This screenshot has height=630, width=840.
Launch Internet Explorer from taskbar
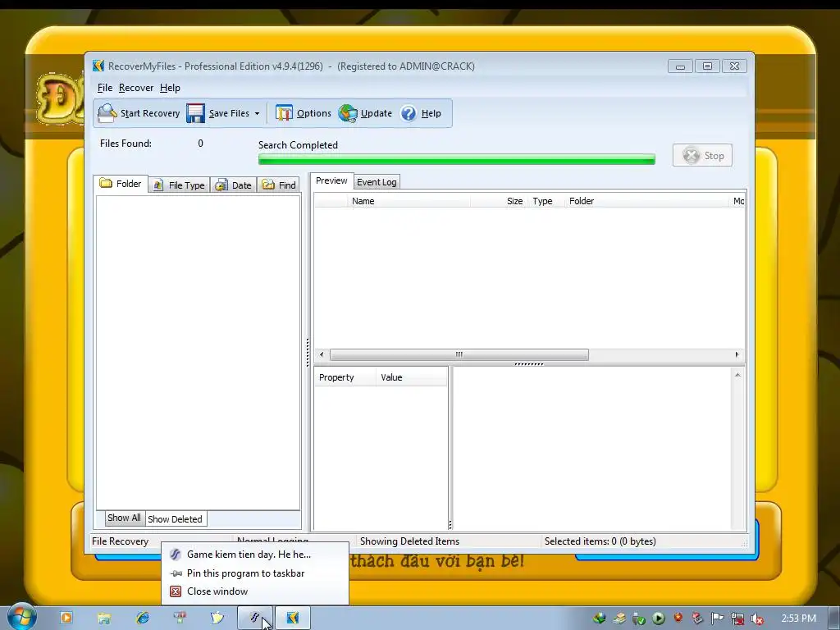point(143,618)
